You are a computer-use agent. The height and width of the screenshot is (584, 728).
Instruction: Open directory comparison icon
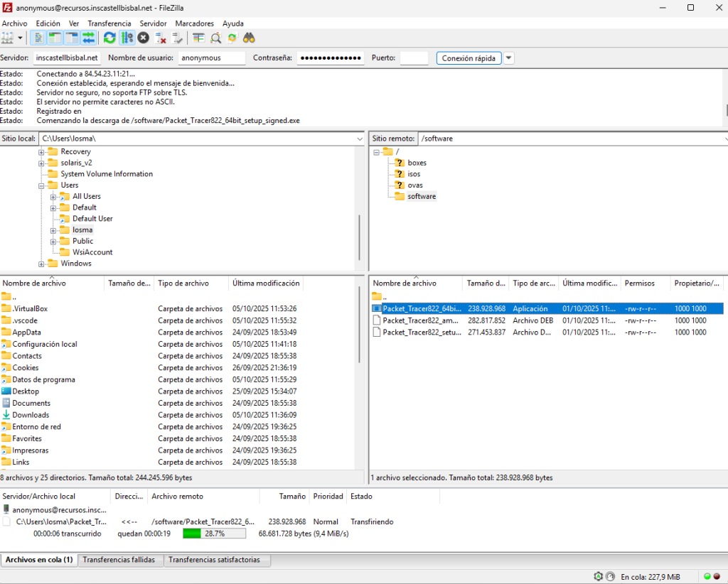[x=215, y=38]
